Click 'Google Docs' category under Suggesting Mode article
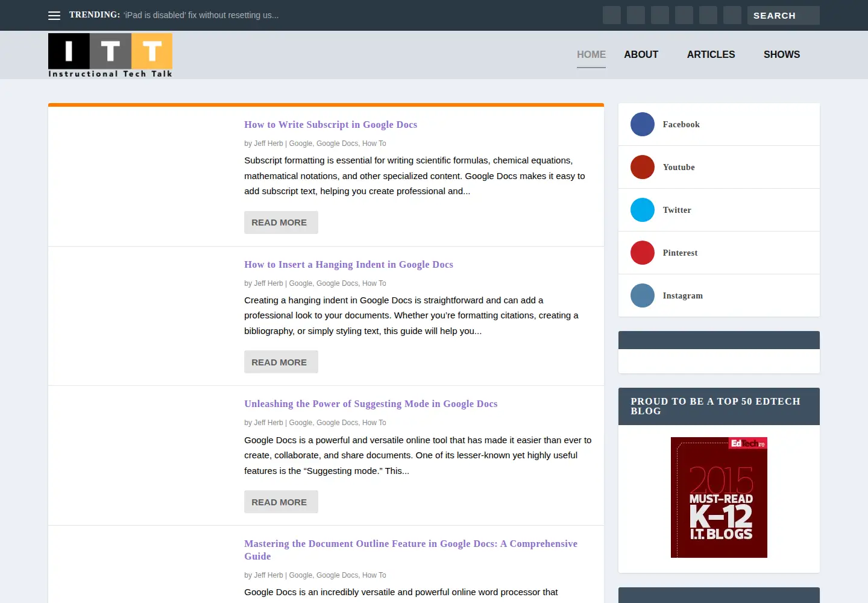 pos(337,423)
